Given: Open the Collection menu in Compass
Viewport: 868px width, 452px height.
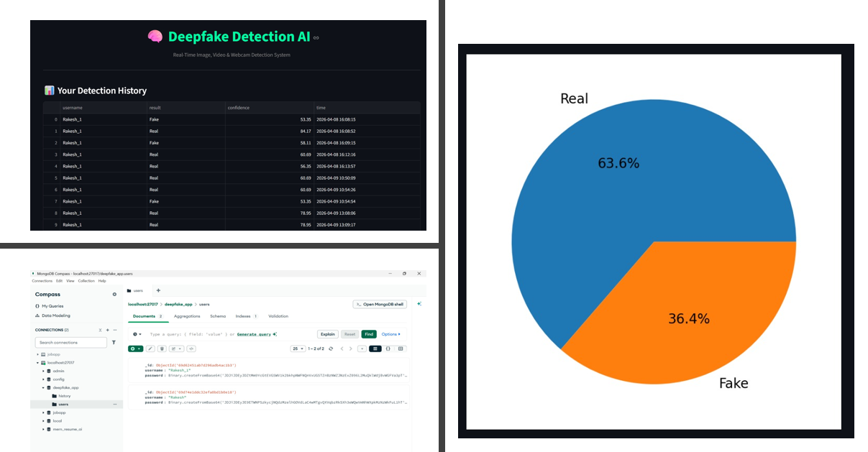Looking at the screenshot, I should tap(87, 281).
